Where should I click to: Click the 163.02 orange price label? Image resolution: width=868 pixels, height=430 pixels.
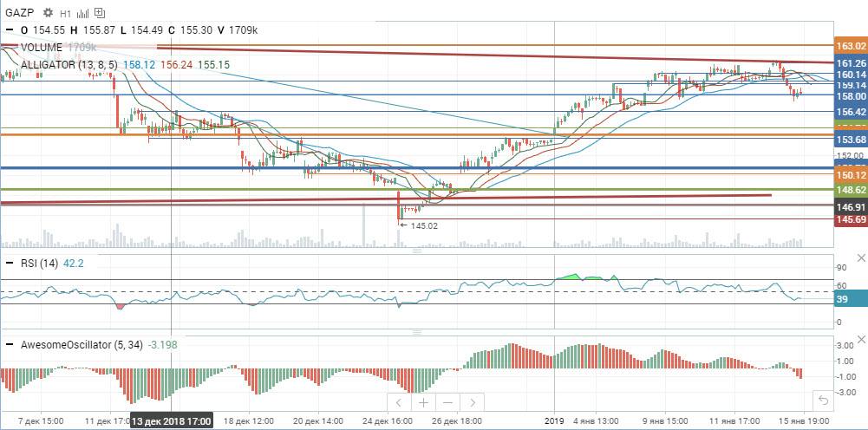(851, 45)
